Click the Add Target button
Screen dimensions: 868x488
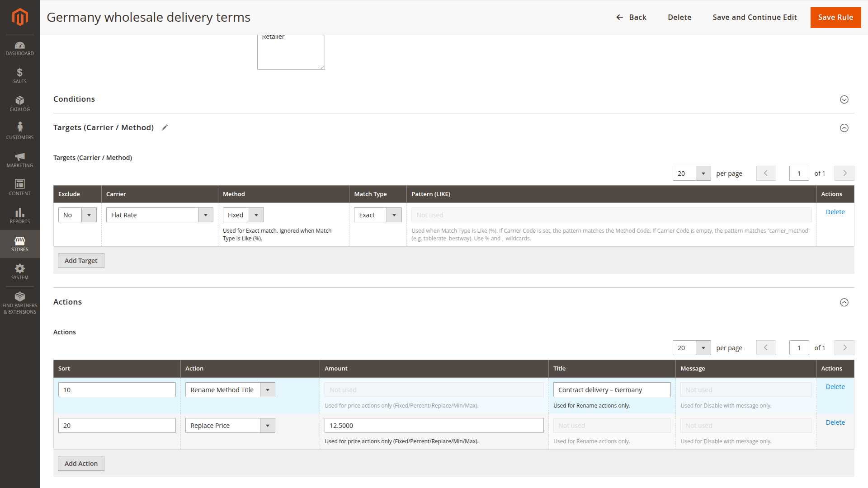[81, 261]
